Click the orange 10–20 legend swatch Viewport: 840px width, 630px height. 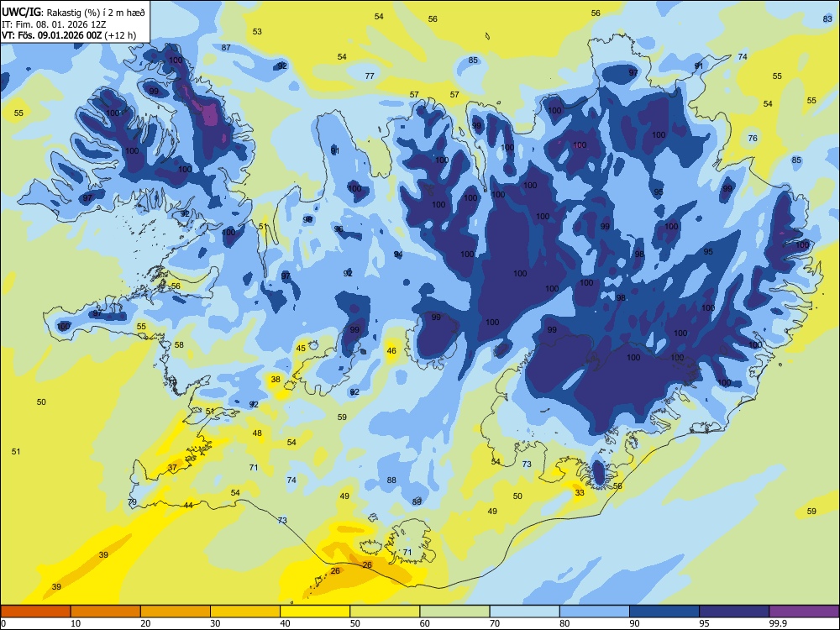click(106, 612)
